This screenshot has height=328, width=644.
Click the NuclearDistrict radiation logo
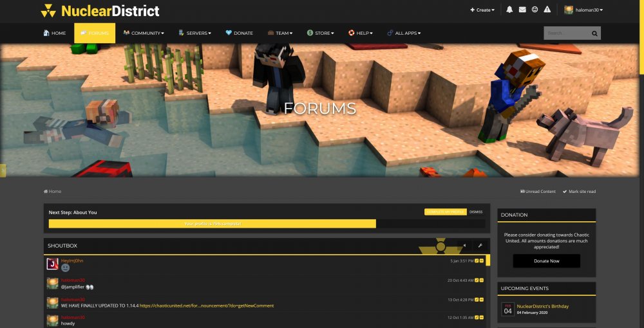click(48, 11)
